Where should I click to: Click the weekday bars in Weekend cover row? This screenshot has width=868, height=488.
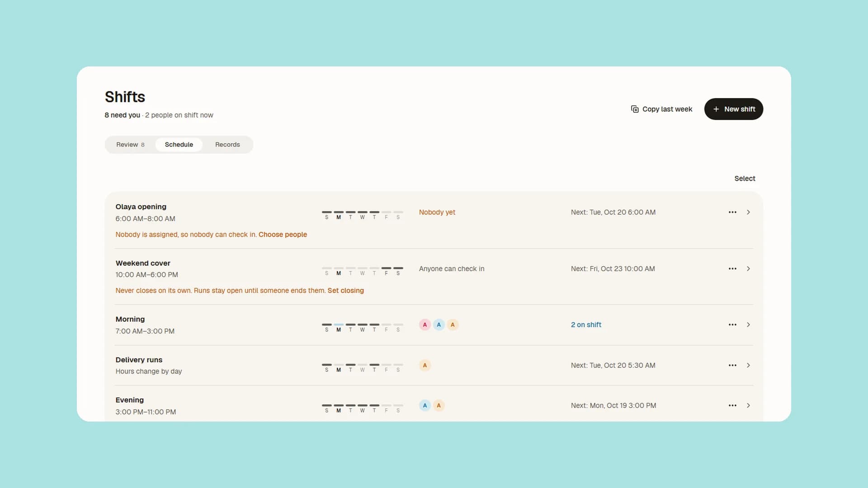tap(362, 271)
